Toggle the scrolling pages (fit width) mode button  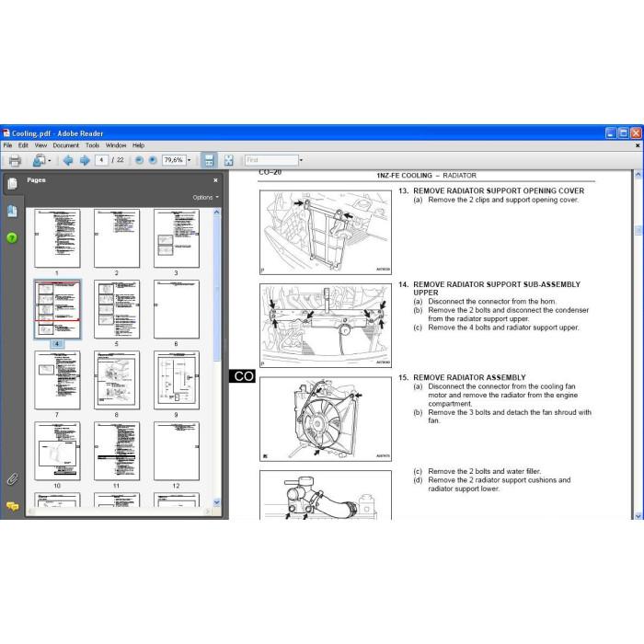(x=209, y=160)
